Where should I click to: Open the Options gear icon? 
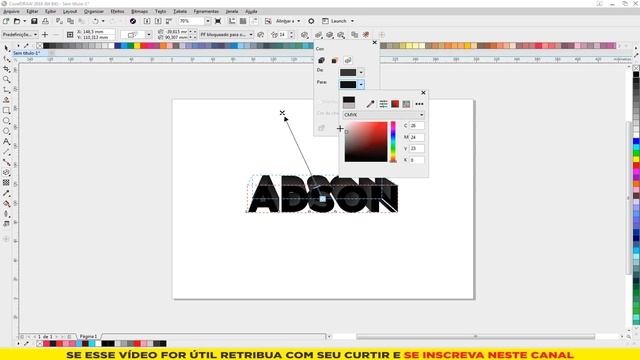click(x=311, y=21)
